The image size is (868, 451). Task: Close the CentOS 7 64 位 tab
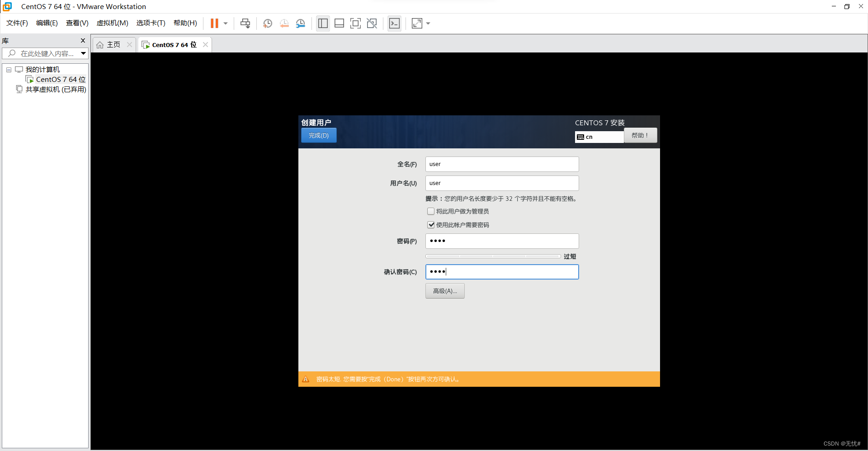[x=205, y=45]
